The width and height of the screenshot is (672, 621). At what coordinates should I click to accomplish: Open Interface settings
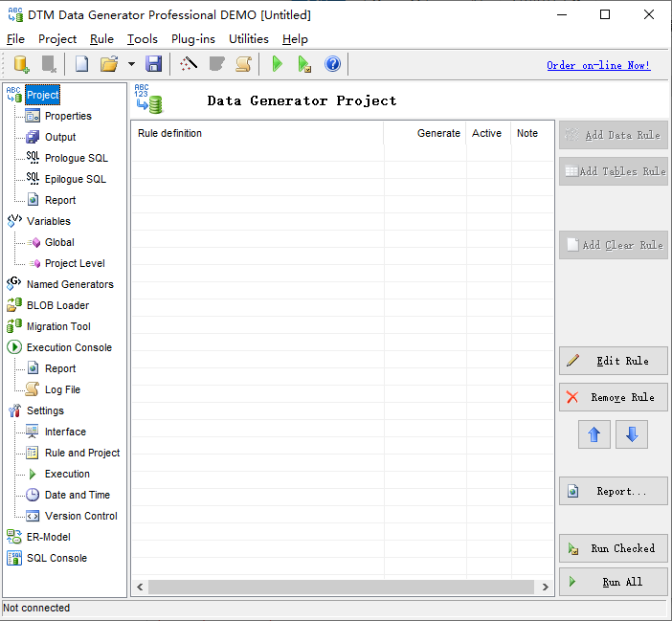(65, 432)
